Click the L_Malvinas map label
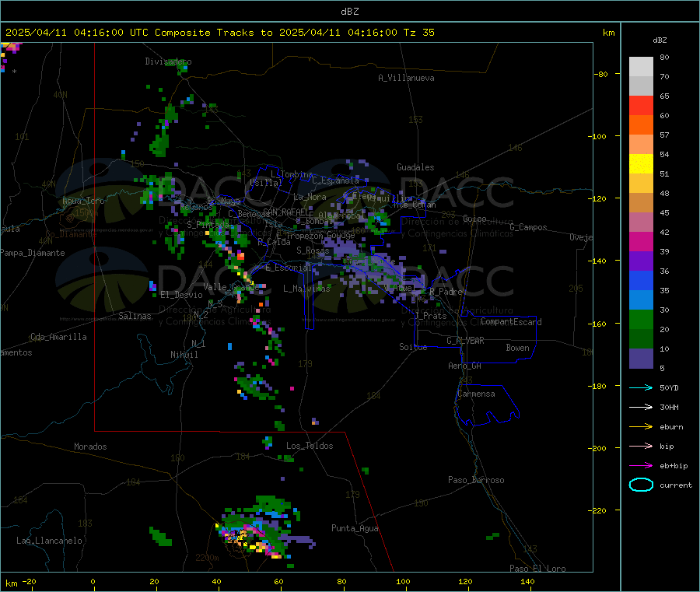The width and height of the screenshot is (700, 592). pyautogui.click(x=306, y=289)
